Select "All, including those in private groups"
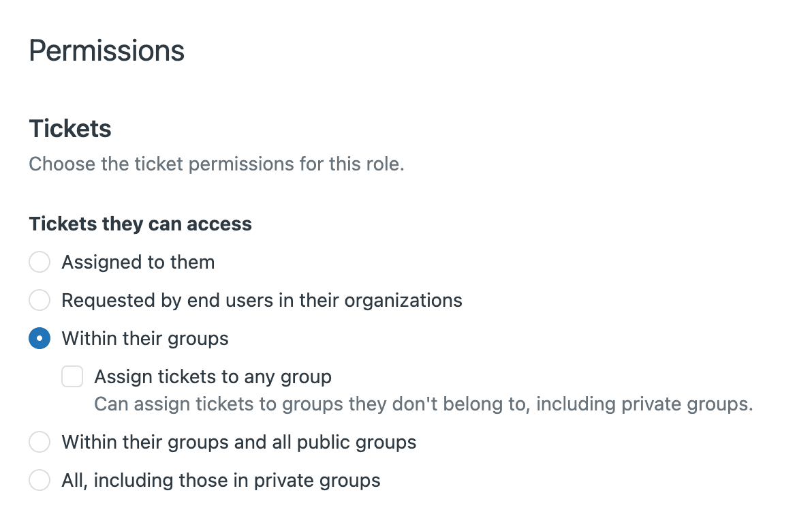 40,480
